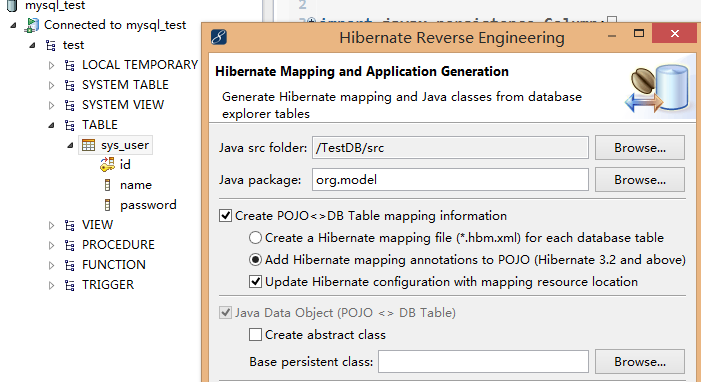Viewport: 701px width, 382px height.
Task: Expand the VIEW node
Action: coord(51,225)
